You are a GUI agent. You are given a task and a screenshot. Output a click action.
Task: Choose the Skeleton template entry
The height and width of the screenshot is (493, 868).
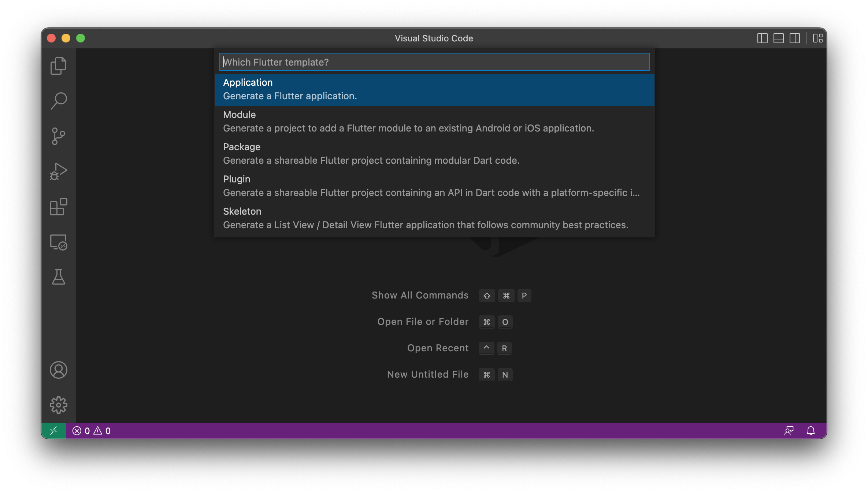click(x=434, y=218)
